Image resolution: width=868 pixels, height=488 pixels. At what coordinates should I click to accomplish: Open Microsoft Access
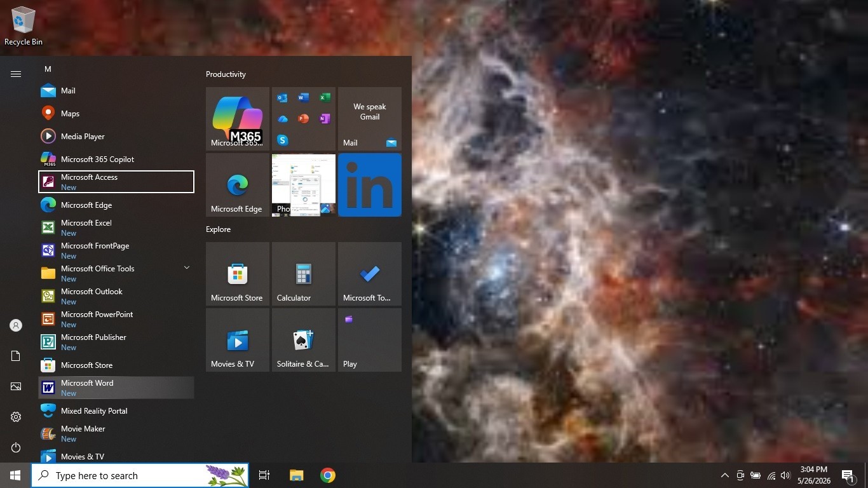point(116,182)
